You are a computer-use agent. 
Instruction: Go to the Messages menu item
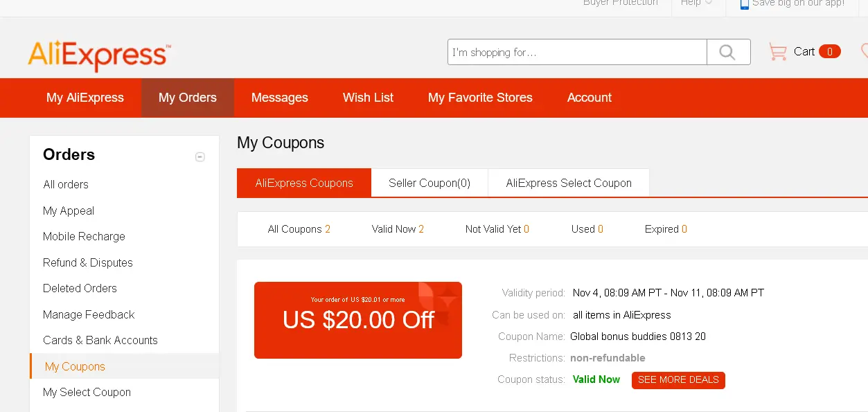(280, 98)
